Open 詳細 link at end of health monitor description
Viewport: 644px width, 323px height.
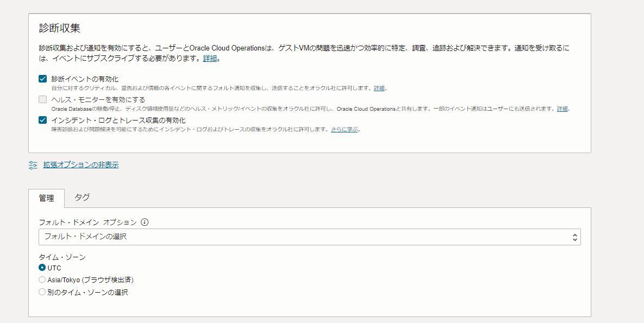pos(562,109)
